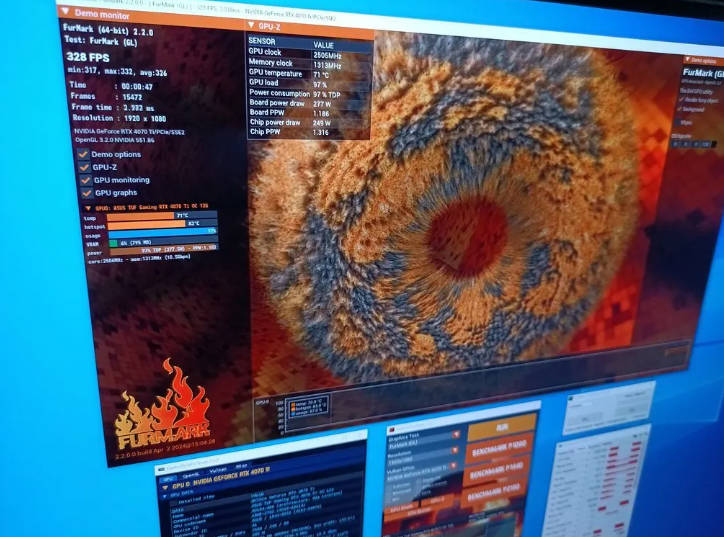Click the NVIDIA GeForce RTX 4070 Ti renderer line
This screenshot has width=724, height=537.
pyautogui.click(x=129, y=132)
